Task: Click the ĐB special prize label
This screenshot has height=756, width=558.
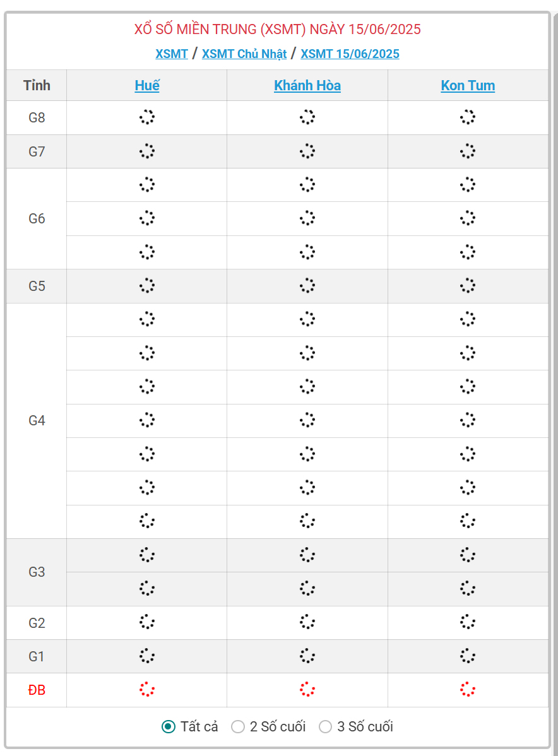Action: point(37,690)
